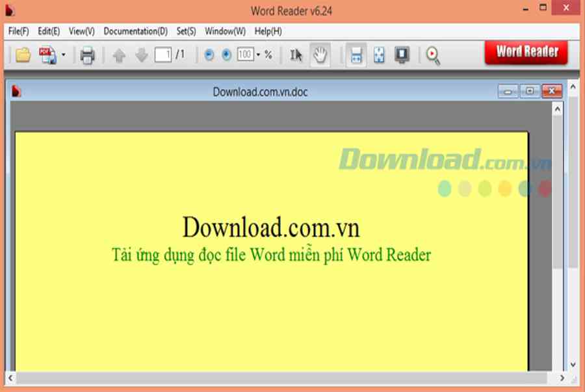Print the document with the printer icon
Viewport: 585px width, 392px height.
pos(87,55)
